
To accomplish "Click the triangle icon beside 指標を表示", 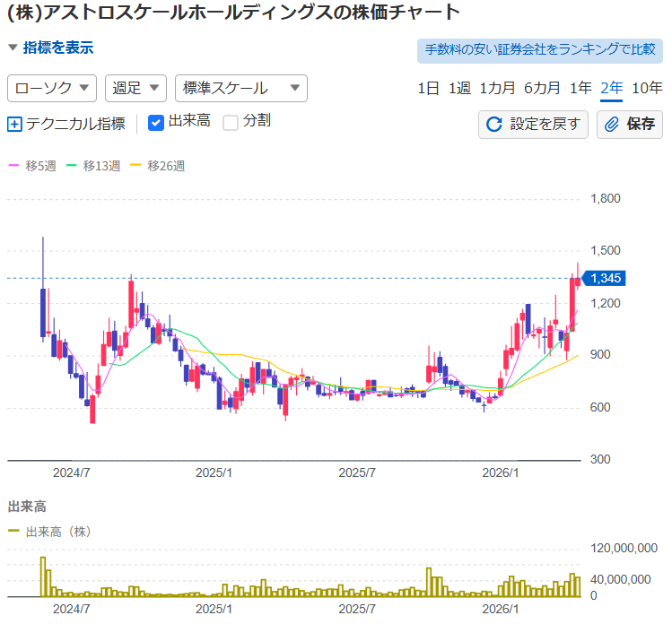I will pos(13,48).
